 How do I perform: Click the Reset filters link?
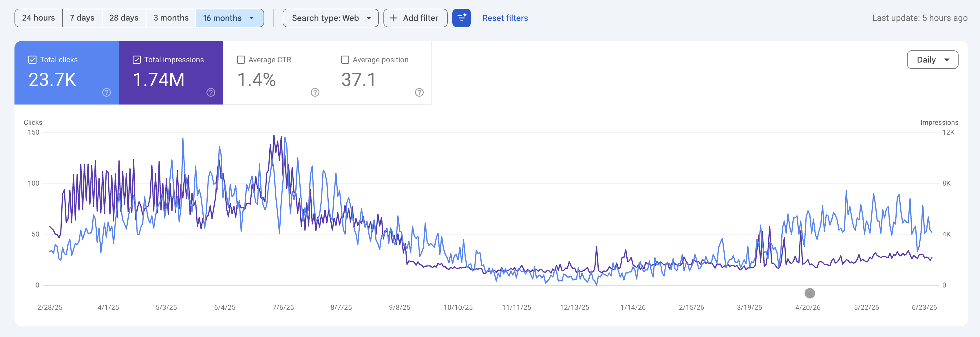click(x=505, y=18)
